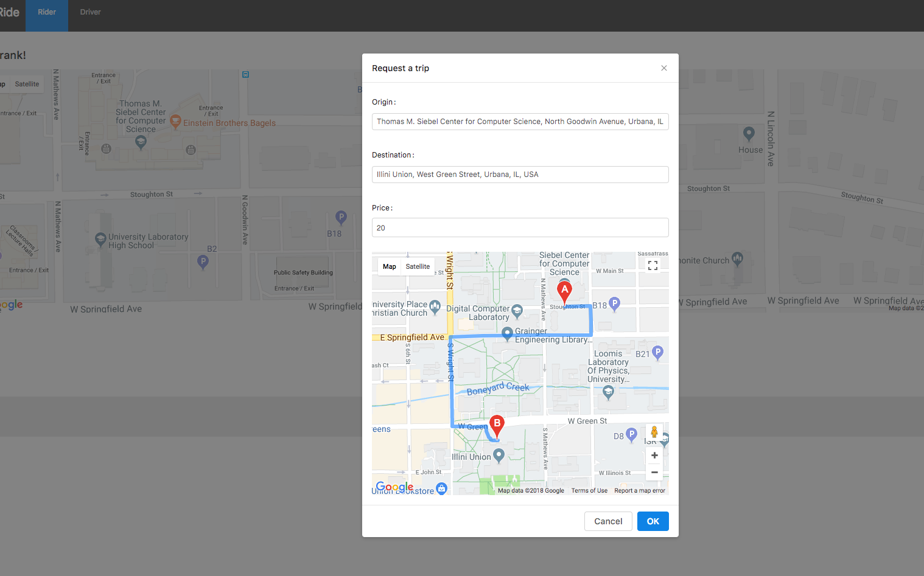
Task: Click the Destination address input field
Action: coord(520,175)
